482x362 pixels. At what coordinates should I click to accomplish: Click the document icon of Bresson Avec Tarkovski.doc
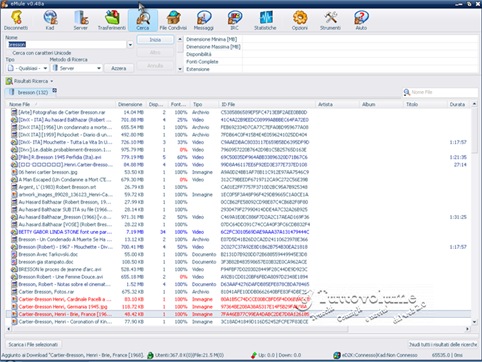pos(14,254)
